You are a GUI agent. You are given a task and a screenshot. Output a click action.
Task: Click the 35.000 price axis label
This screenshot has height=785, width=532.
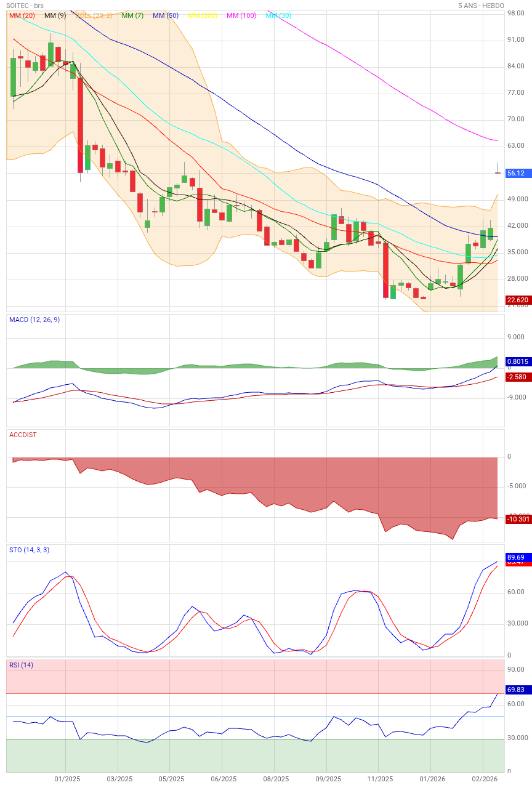click(x=517, y=252)
